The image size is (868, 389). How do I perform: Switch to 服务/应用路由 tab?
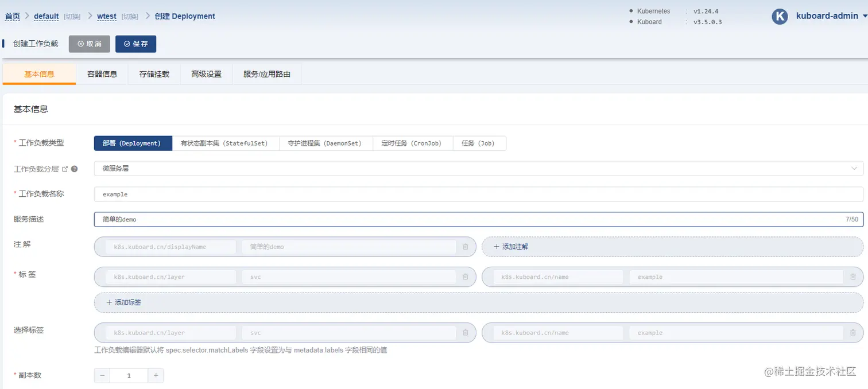click(267, 74)
